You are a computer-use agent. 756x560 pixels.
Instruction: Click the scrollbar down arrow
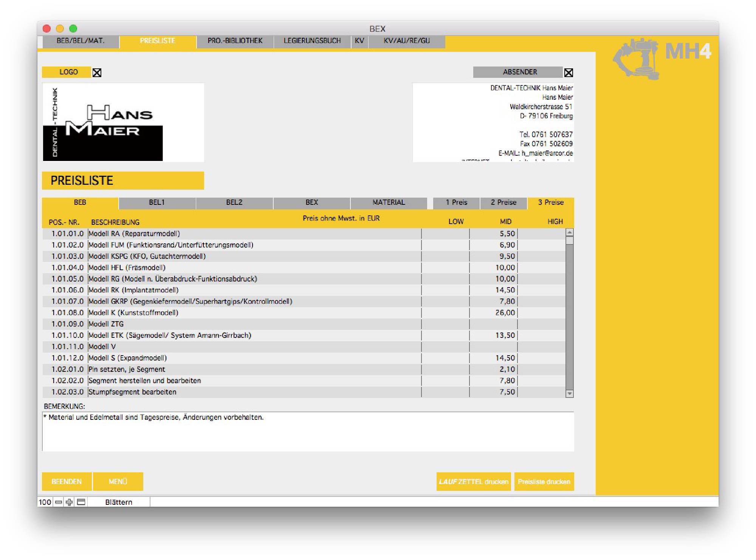[x=570, y=394]
